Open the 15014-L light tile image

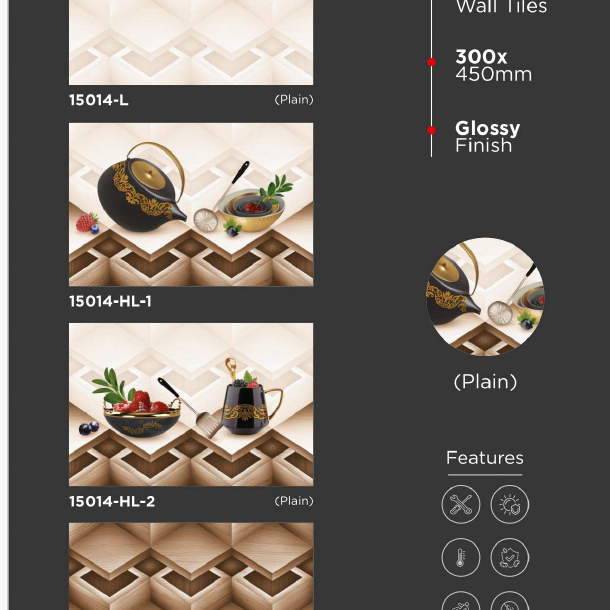(191, 42)
